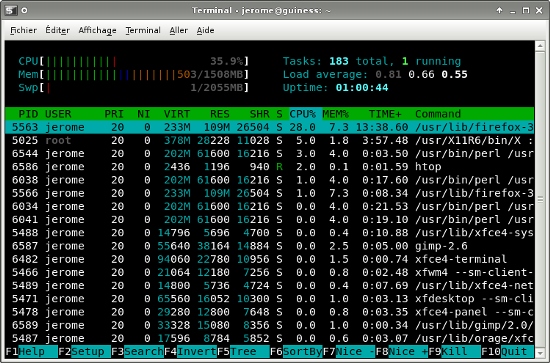Click the vertical scrollbar thumb grip
This screenshot has height=363, width=550.
tap(540, 199)
